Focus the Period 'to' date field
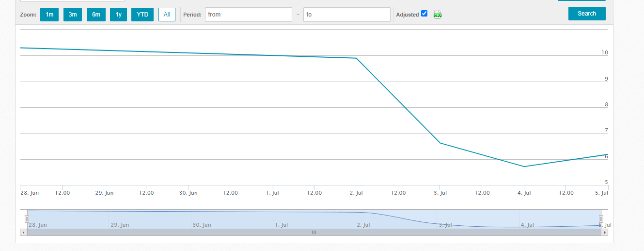This screenshot has height=251, width=644. click(346, 15)
